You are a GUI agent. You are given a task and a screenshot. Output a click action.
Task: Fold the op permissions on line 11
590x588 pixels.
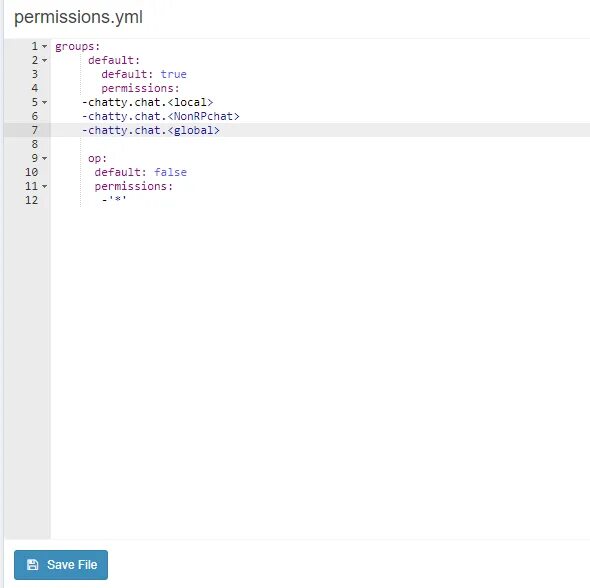click(x=44, y=186)
